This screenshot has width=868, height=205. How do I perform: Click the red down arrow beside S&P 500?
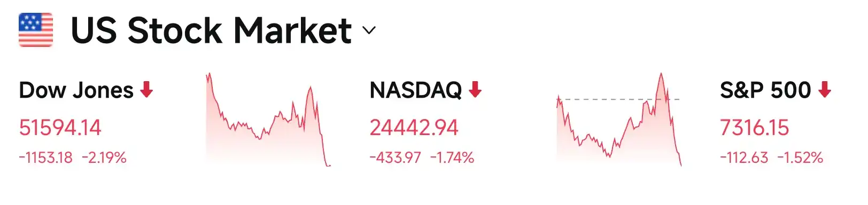[825, 90]
